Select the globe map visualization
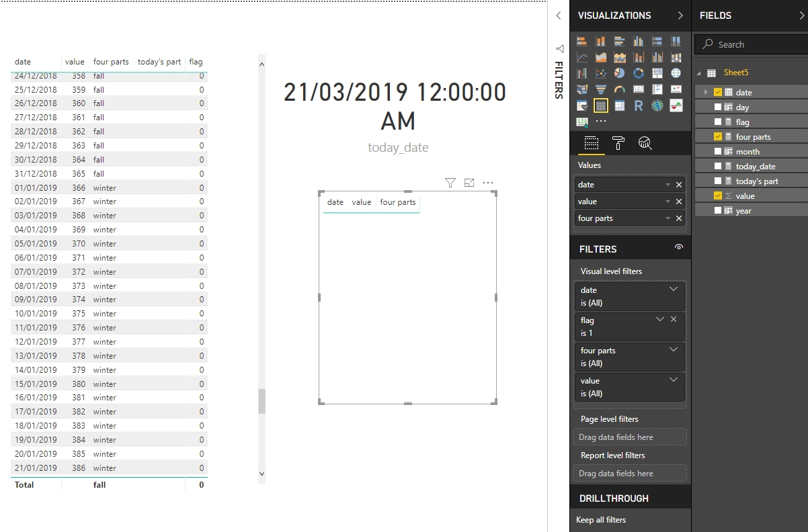808x532 pixels. click(676, 73)
